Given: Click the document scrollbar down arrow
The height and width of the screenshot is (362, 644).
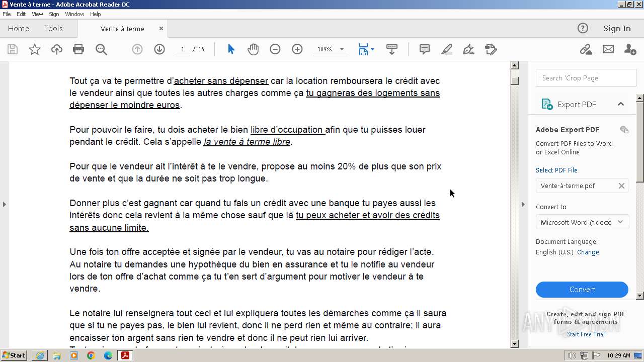Looking at the screenshot, I should 514,344.
